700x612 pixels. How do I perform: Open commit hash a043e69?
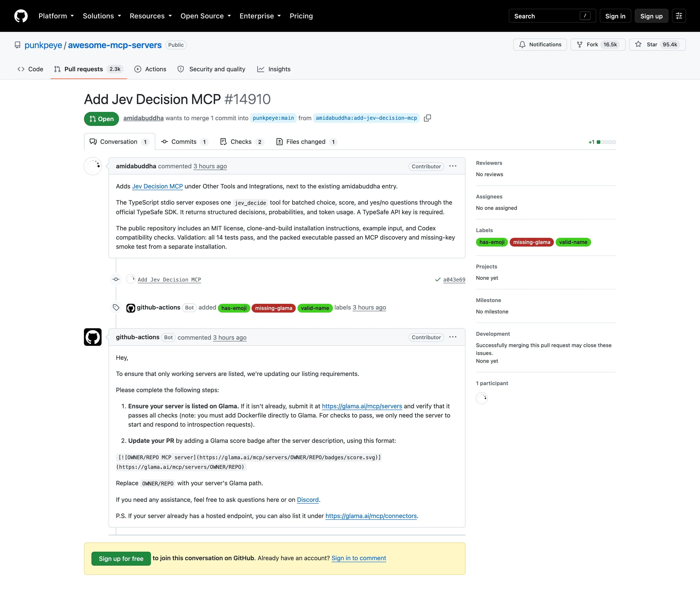tap(454, 280)
